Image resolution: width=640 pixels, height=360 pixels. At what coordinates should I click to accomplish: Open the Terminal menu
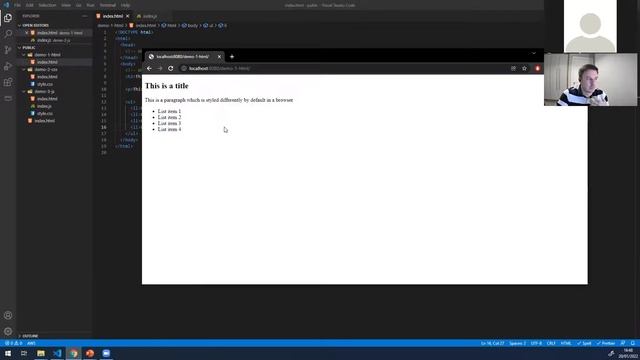coord(108,5)
